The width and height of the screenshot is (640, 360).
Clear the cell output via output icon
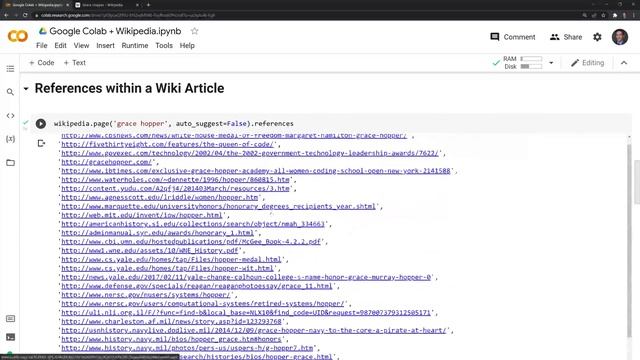(41, 143)
